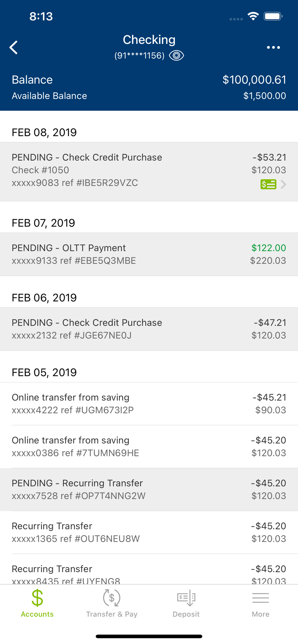Image resolution: width=298 pixels, height=644 pixels.
Task: Tap the $100,000.61 balance amount
Action: coord(254,80)
